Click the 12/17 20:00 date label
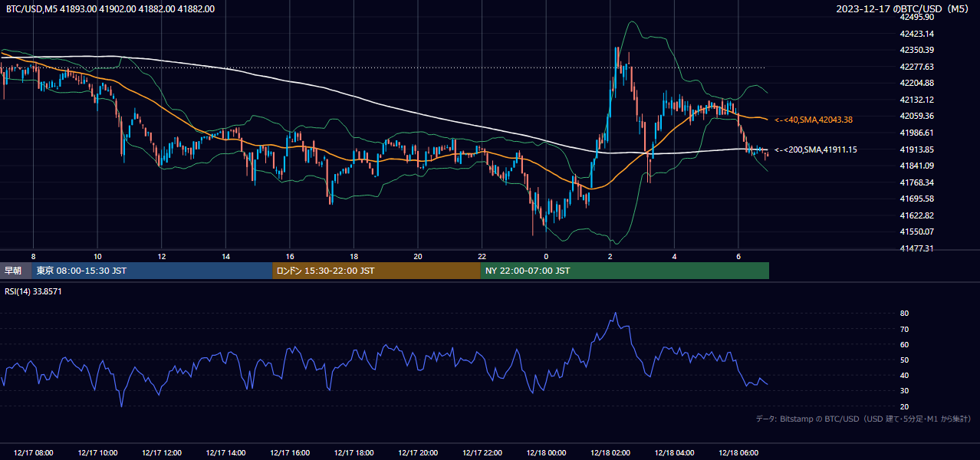 coord(418,453)
